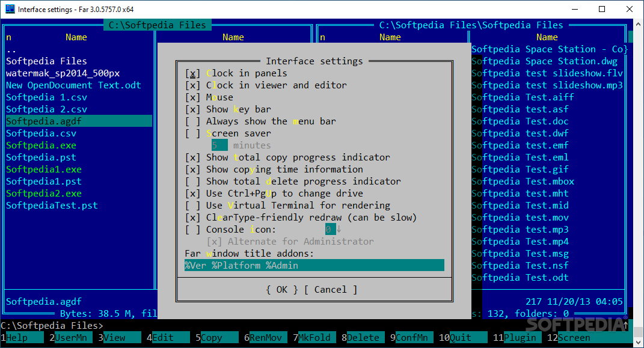The height and width of the screenshot is (348, 644).
Task: Select Softpedia.csv in left panel
Action: [41, 133]
